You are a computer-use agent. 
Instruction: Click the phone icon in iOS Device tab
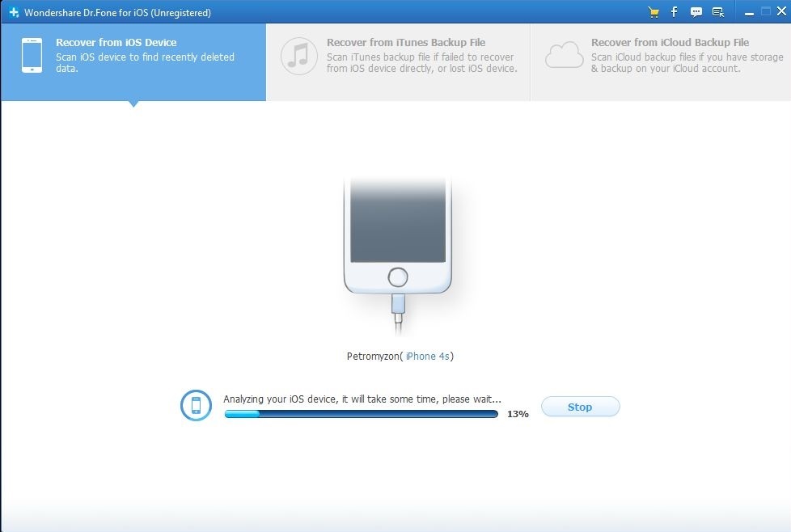[x=32, y=56]
